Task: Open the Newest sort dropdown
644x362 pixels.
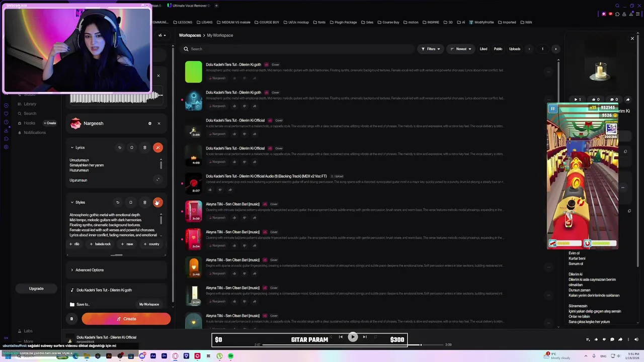Action: click(460, 49)
